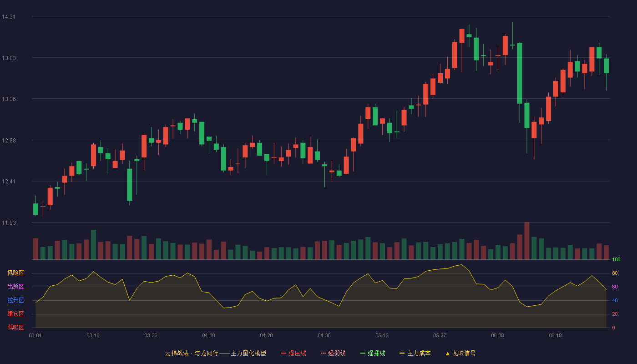Click the 03-26 date label
The width and height of the screenshot is (637, 364).
(x=151, y=335)
